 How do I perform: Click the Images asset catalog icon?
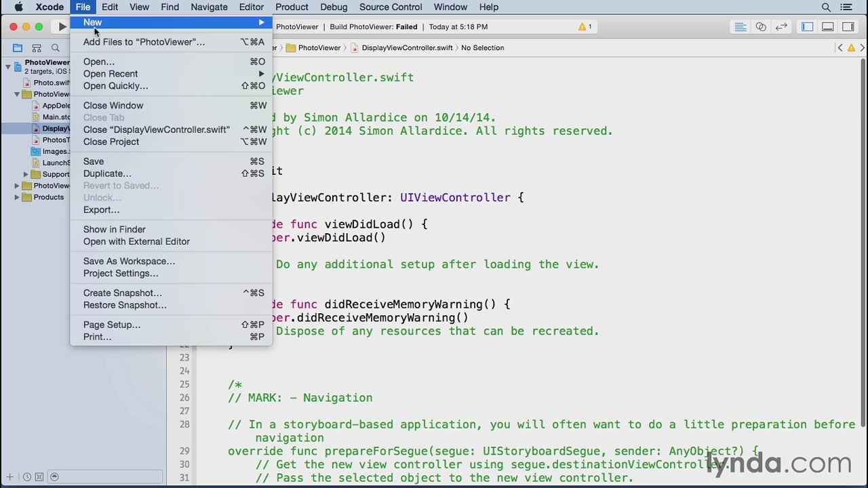pos(37,151)
